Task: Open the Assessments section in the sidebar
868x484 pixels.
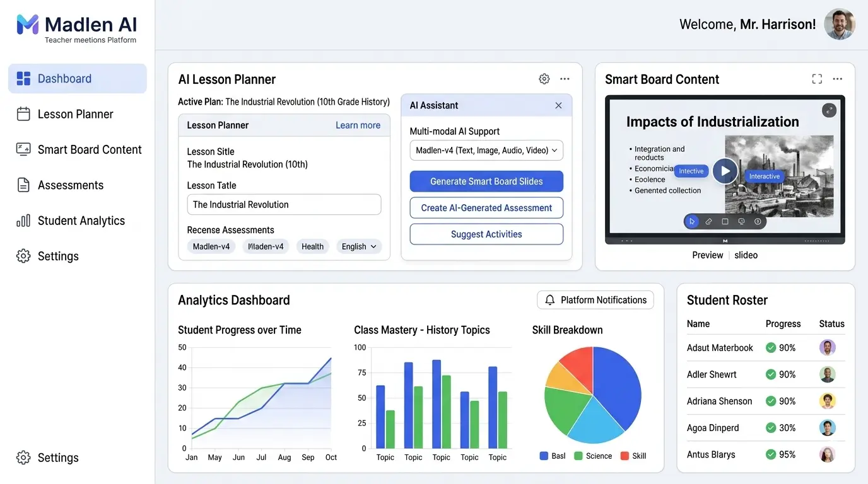Action: click(71, 185)
